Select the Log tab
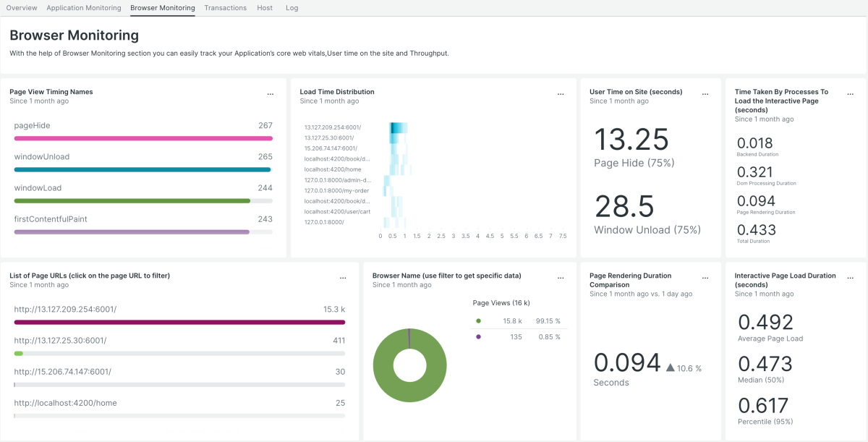This screenshot has height=442, width=868. pos(292,8)
